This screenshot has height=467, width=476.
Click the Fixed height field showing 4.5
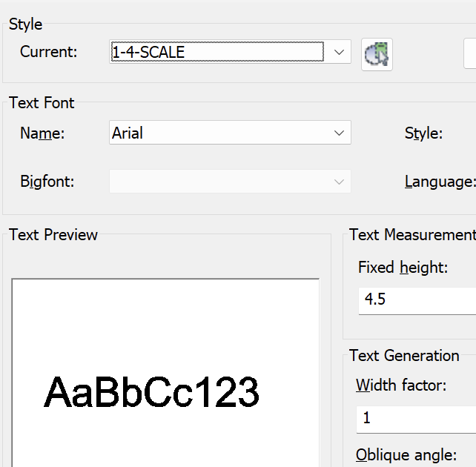click(x=417, y=301)
